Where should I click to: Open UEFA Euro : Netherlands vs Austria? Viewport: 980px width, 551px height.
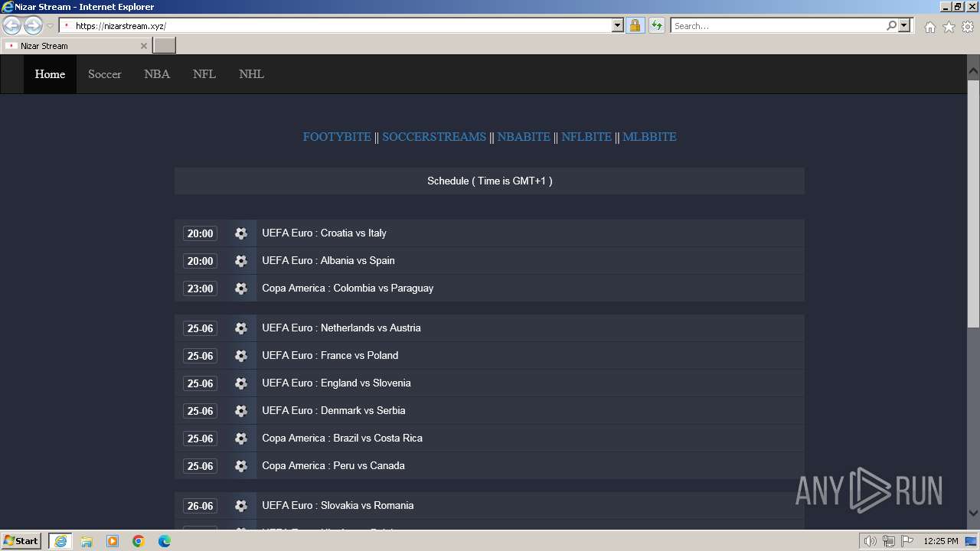pos(341,328)
